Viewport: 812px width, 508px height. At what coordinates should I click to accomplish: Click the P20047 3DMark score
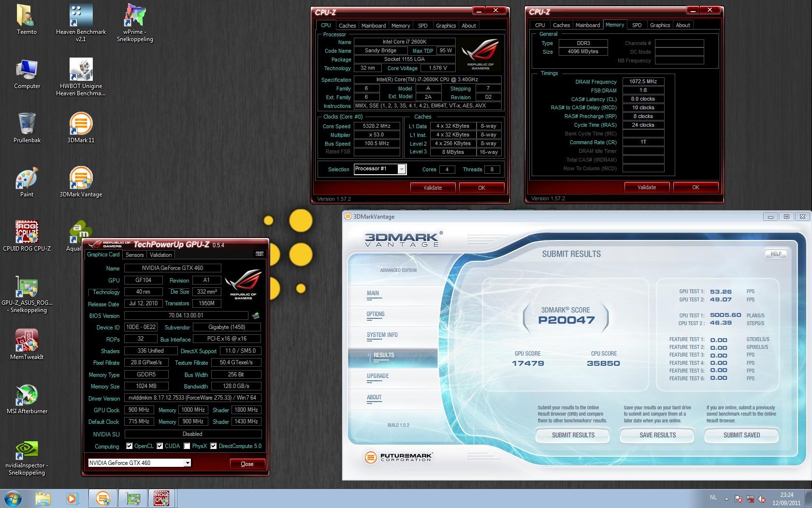566,320
